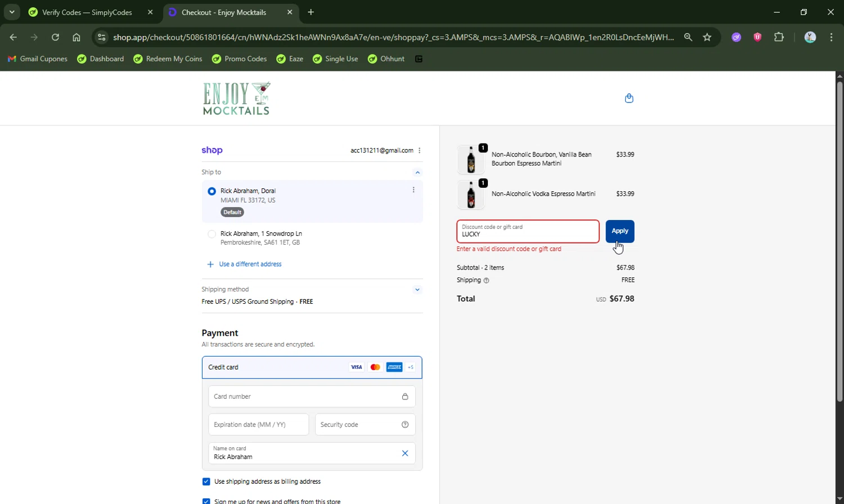Close the Verify Codes tab

(x=150, y=12)
